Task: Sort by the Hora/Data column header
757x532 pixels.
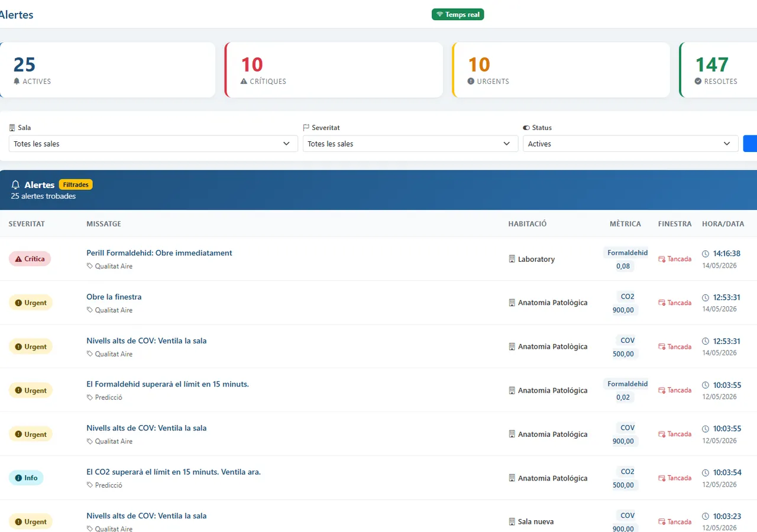Action: click(x=723, y=224)
